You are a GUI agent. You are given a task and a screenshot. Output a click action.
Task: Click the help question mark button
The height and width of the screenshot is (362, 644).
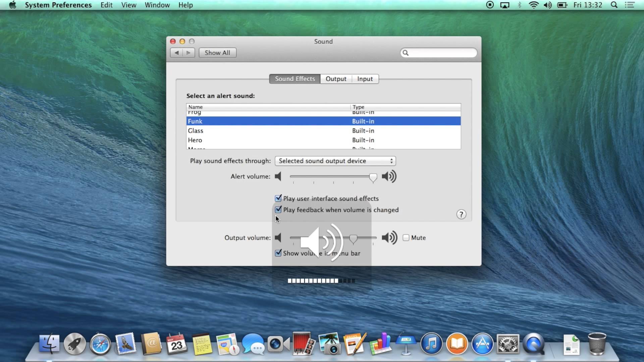pos(461,215)
